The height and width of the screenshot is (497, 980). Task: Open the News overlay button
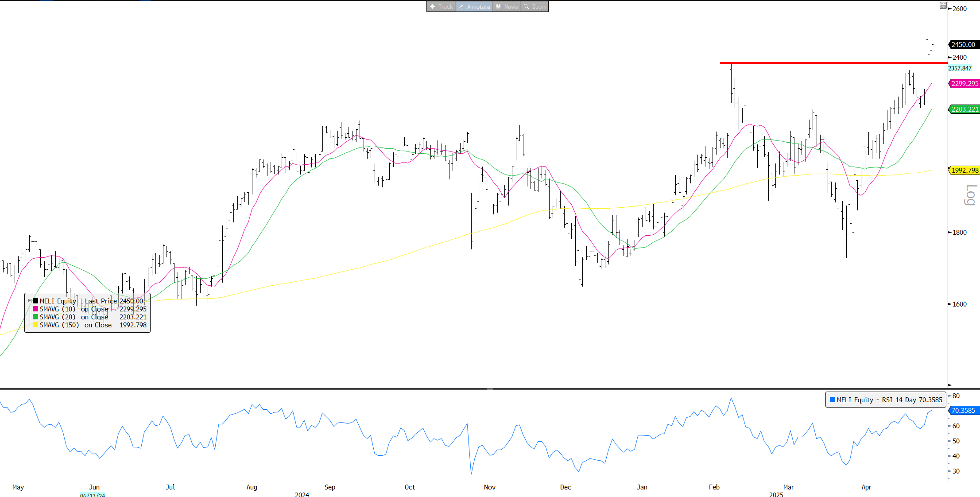pos(507,7)
